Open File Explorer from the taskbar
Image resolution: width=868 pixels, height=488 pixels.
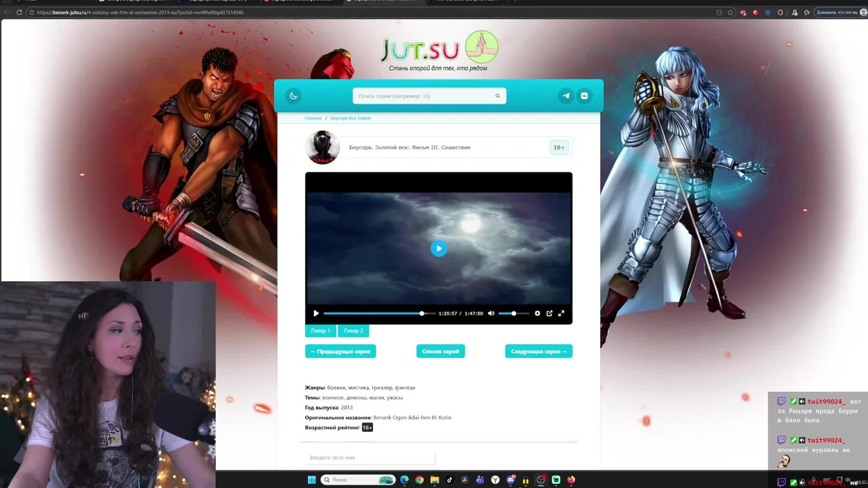(x=435, y=480)
